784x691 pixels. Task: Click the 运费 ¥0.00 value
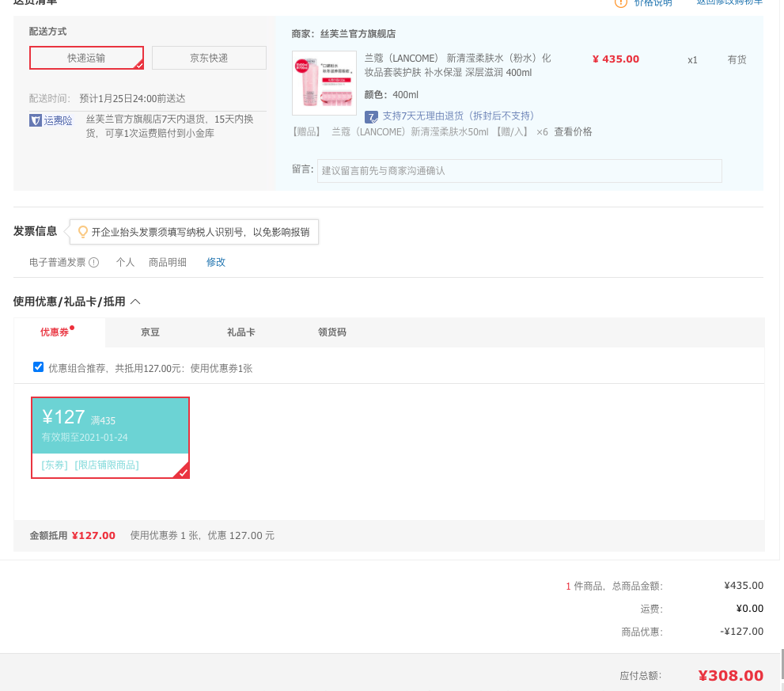pyautogui.click(x=750, y=609)
